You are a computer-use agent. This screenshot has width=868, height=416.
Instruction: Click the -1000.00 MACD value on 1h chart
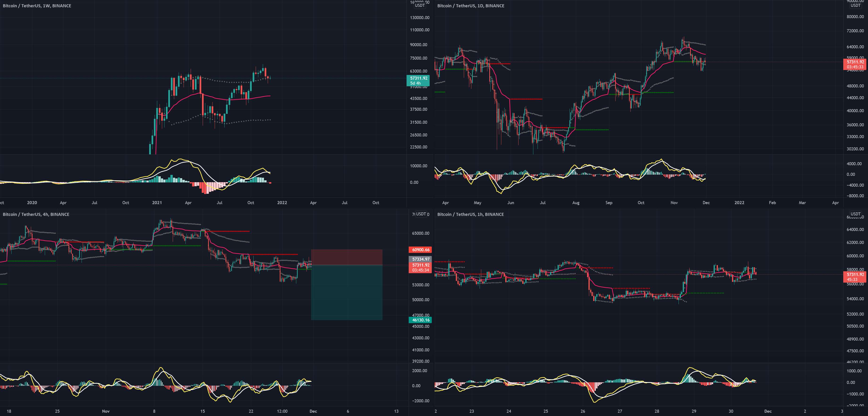point(855,394)
